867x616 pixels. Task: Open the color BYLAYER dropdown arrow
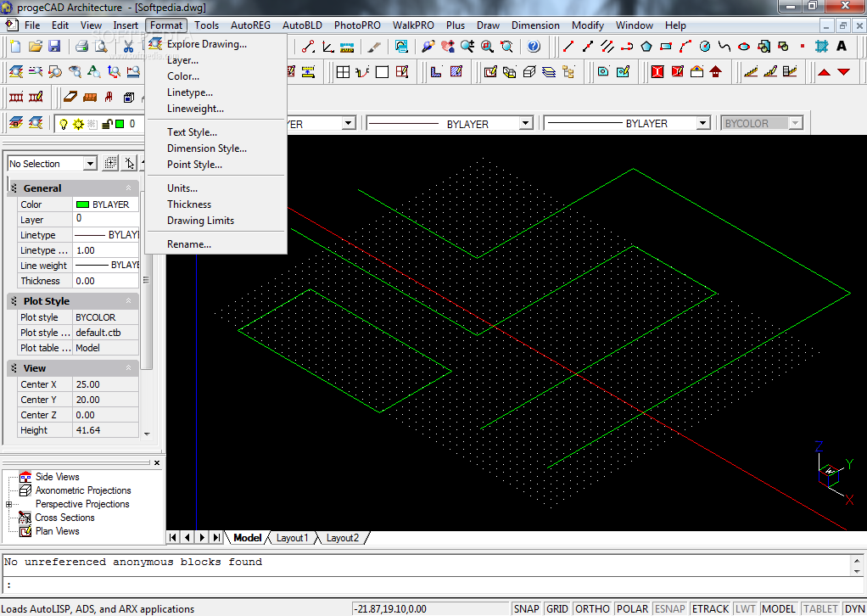pyautogui.click(x=348, y=123)
